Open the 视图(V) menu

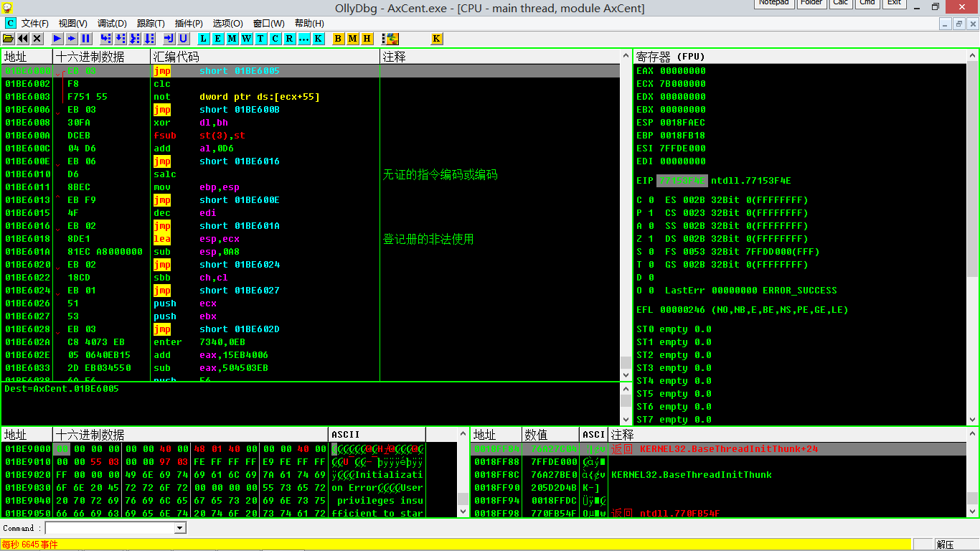pos(73,24)
